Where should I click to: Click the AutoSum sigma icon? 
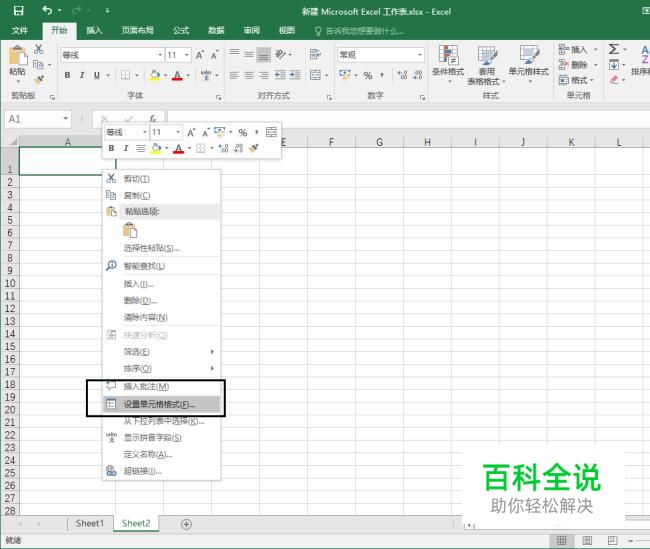click(614, 49)
